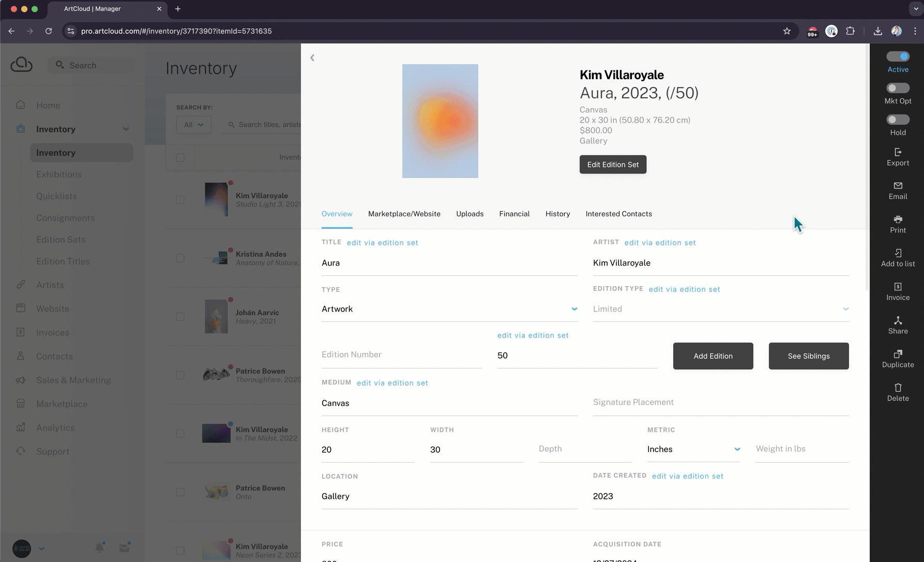
Task: Check the Thoroughfare row checkbox
Action: click(180, 375)
